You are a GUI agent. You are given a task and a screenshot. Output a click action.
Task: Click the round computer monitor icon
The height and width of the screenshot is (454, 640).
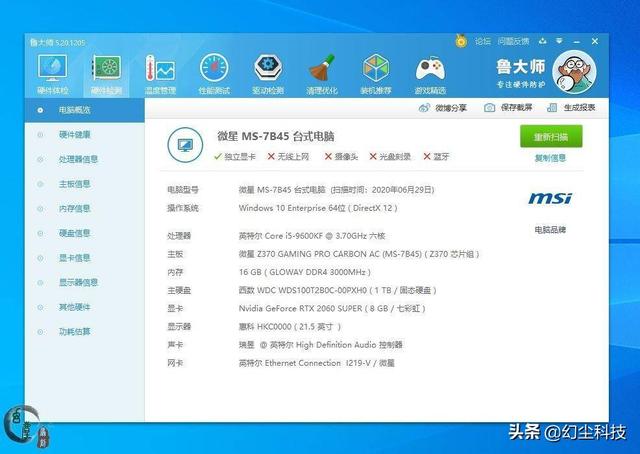coord(185,145)
